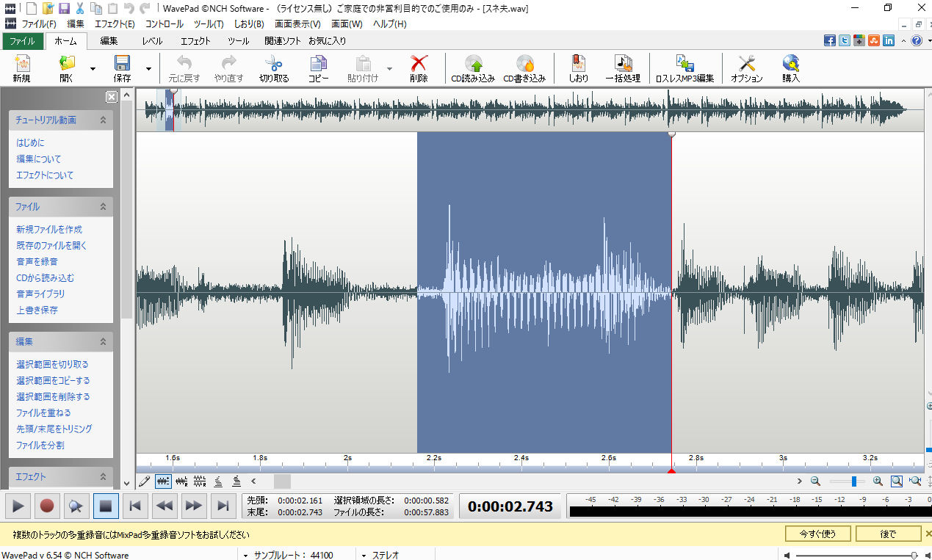Open the 開く dropdown arrow

pyautogui.click(x=93, y=68)
